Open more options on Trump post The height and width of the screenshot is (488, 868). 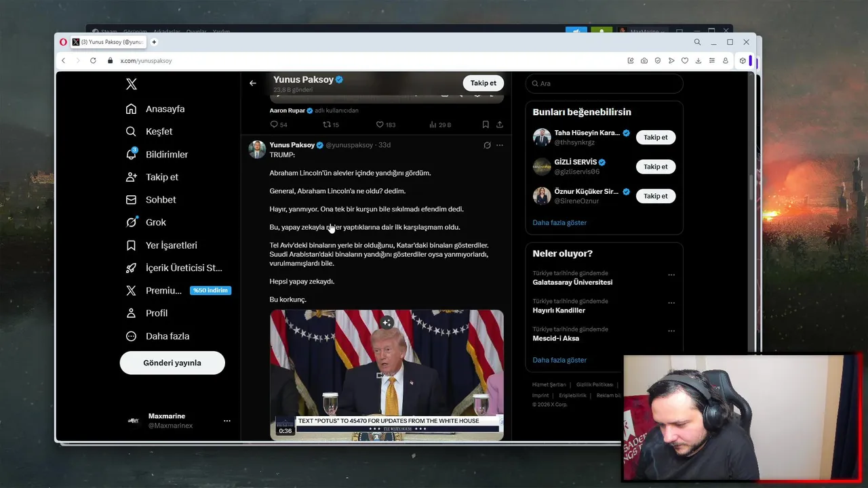[x=500, y=145]
